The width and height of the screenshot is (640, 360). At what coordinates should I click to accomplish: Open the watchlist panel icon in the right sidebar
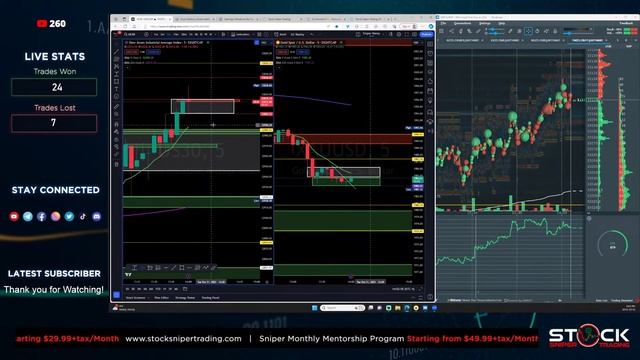pyautogui.click(x=430, y=44)
